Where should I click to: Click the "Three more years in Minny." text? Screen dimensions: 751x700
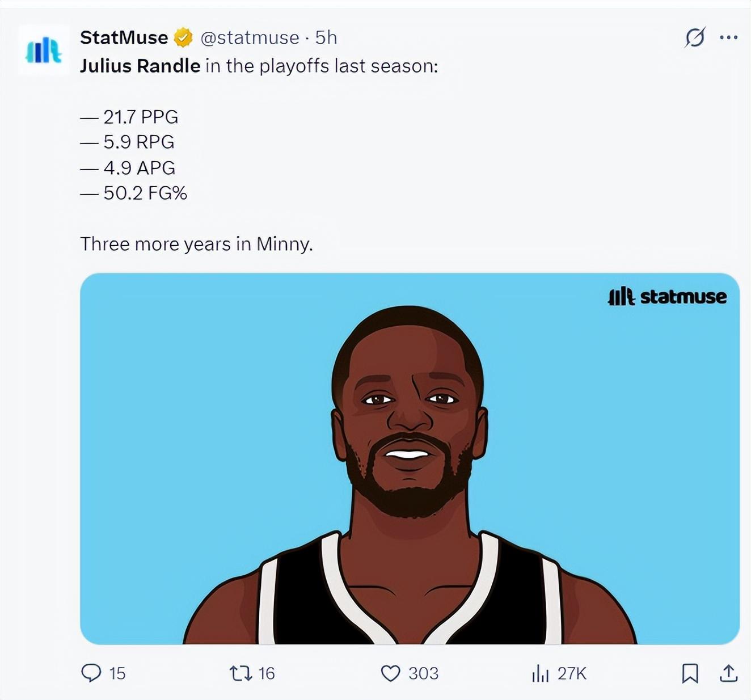point(196,244)
